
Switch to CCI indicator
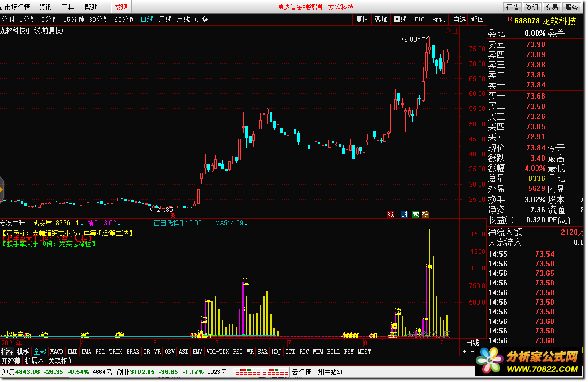pyautogui.click(x=290, y=352)
